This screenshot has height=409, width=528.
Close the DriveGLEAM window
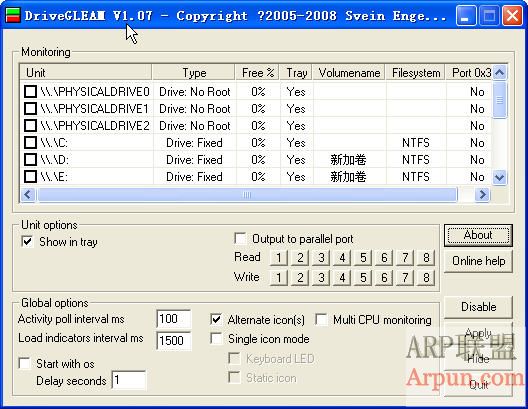(512, 15)
